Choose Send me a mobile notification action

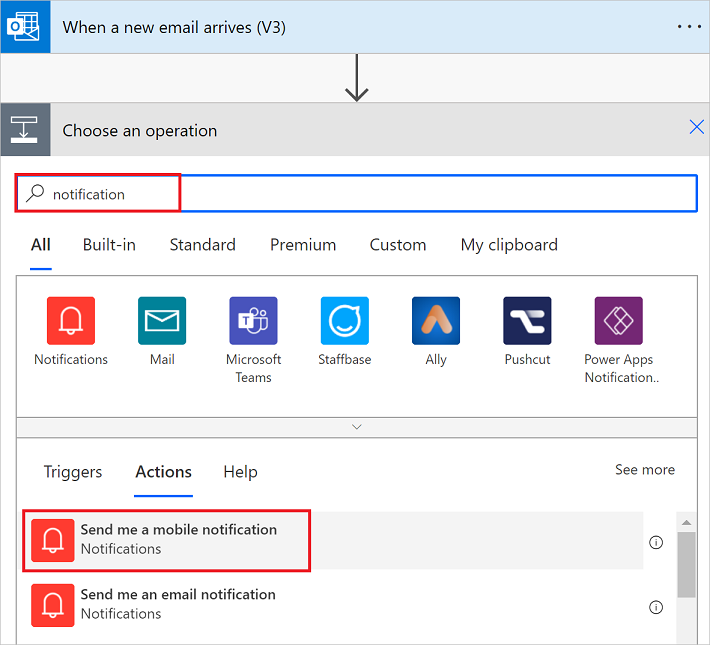click(178, 539)
